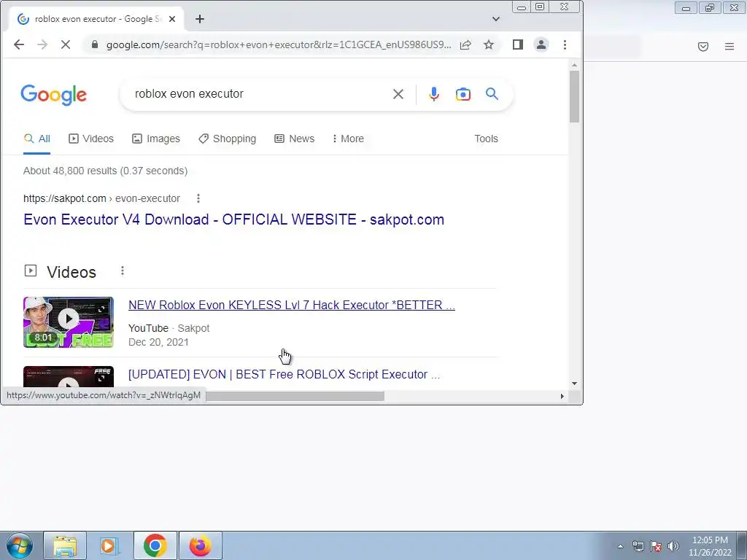
Task: Click the Chrome taskbar icon
Action: 155,545
